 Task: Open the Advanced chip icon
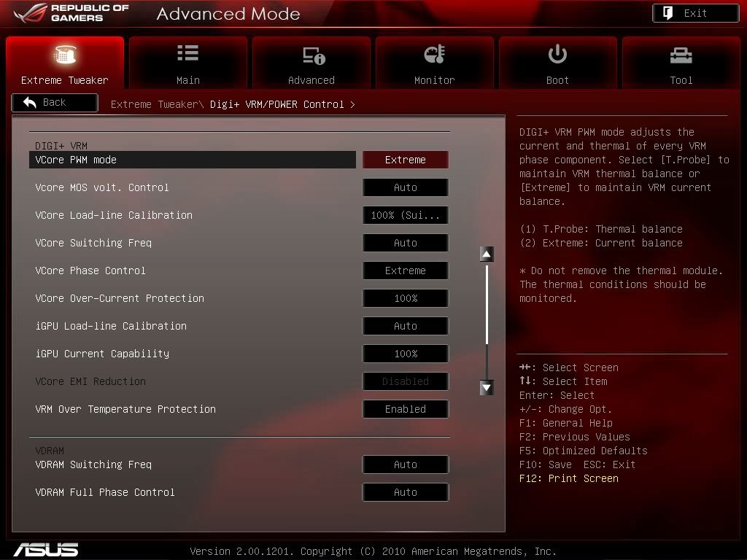tap(311, 55)
